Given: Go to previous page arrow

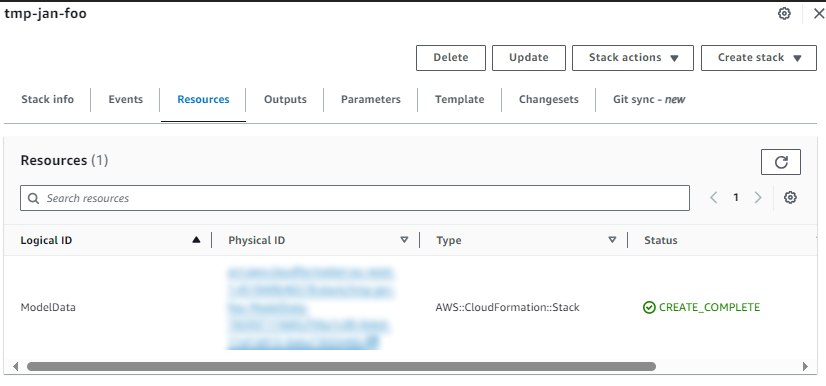Looking at the screenshot, I should pos(714,197).
